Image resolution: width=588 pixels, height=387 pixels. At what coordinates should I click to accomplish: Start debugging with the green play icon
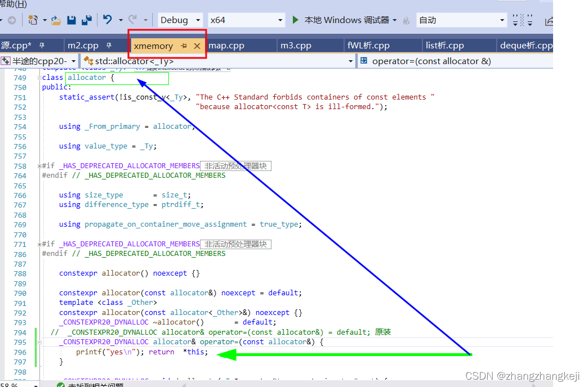coord(296,20)
